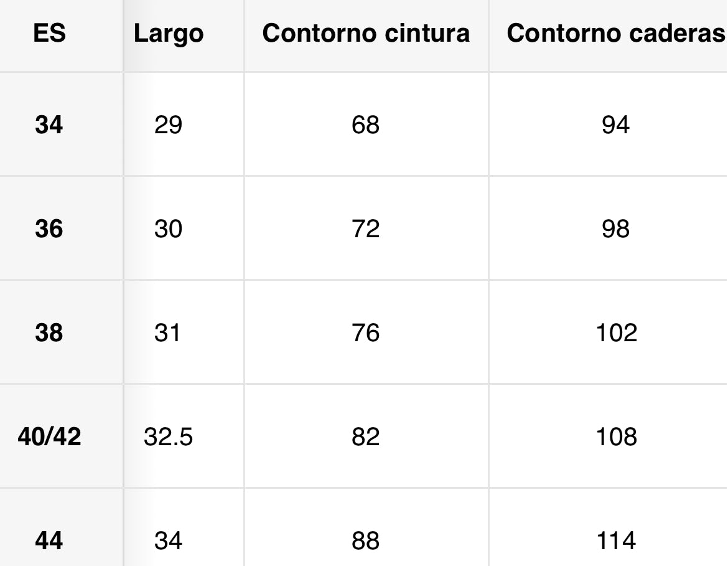Click waist value 68

[x=365, y=125]
